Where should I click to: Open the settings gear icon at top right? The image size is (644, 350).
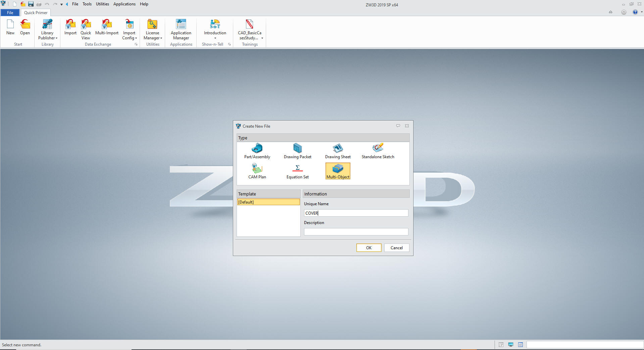coord(624,12)
